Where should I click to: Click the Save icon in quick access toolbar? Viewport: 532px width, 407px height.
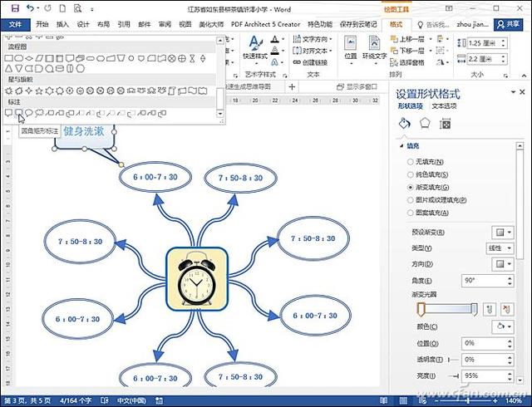[x=16, y=7]
